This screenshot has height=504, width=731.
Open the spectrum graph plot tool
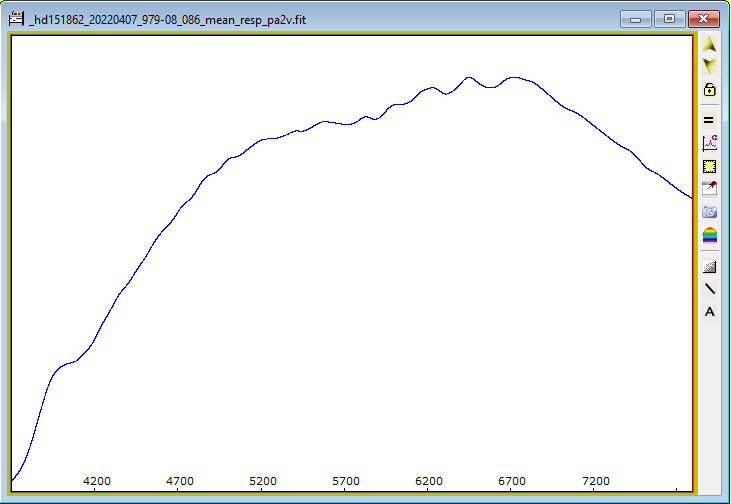pyautogui.click(x=710, y=143)
